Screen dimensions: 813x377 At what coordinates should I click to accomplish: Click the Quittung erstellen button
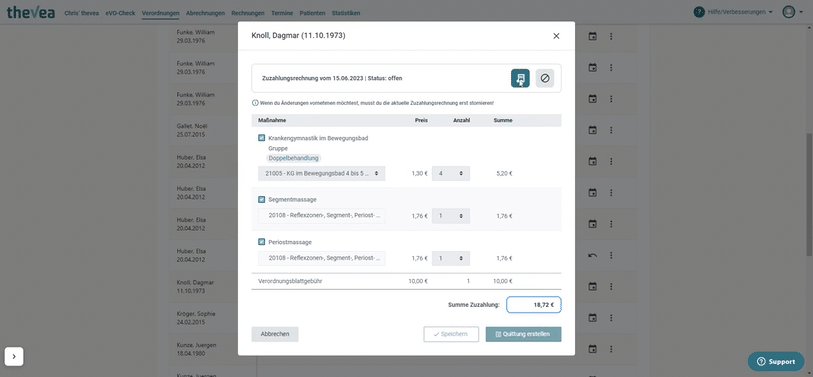[x=523, y=334]
